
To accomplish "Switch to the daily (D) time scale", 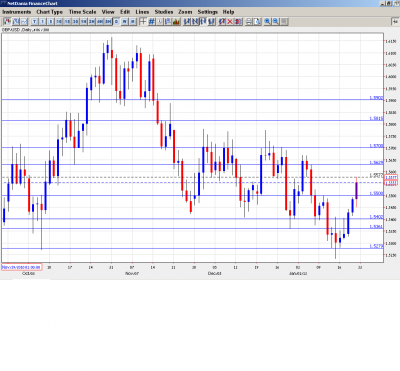I will click(x=116, y=22).
